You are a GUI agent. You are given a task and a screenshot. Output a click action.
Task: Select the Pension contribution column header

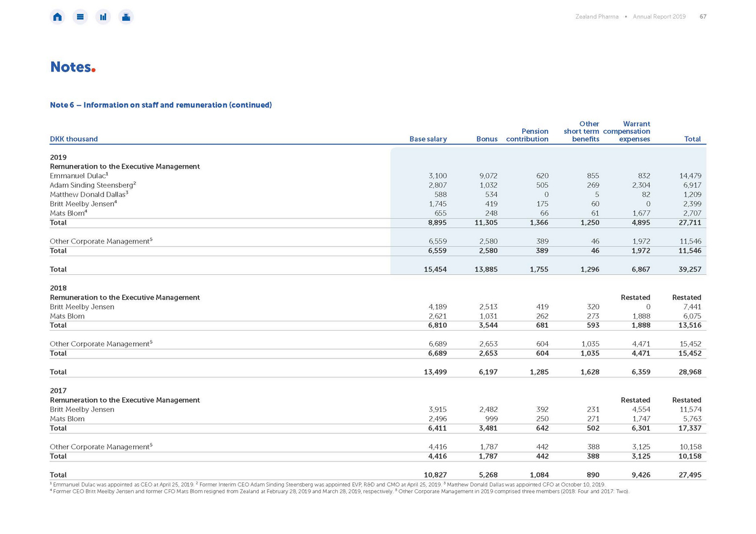[x=527, y=135]
